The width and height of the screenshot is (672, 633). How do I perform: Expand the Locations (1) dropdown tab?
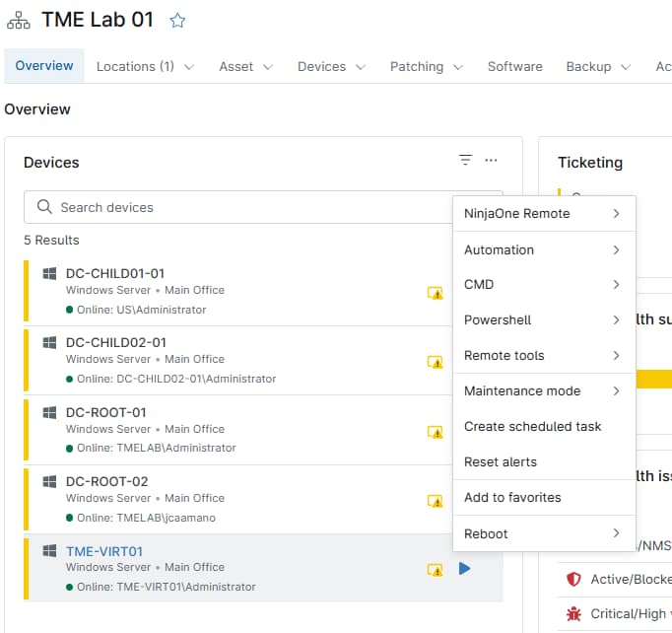[145, 66]
